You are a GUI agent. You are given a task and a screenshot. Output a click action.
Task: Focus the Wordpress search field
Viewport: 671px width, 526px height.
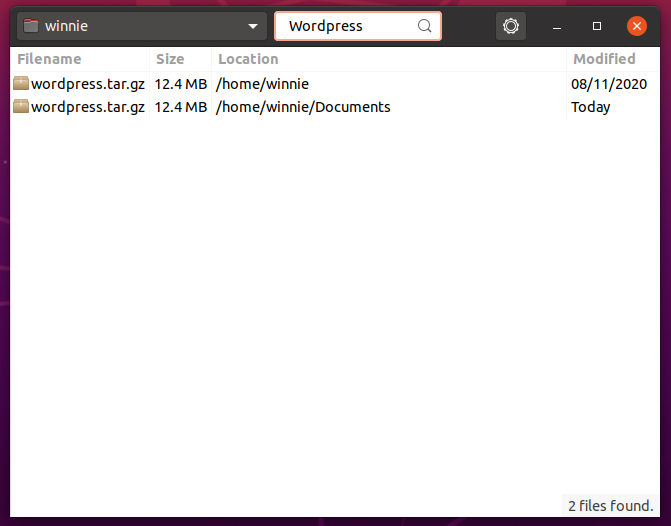click(x=358, y=26)
